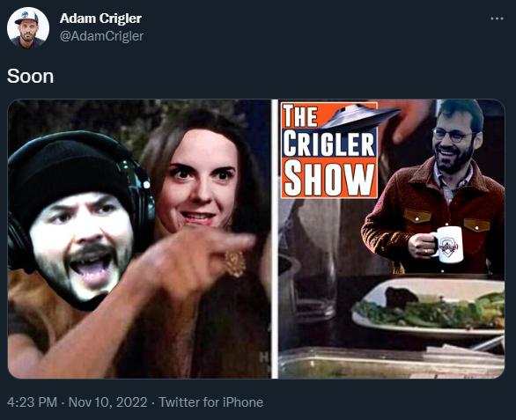
Task: Open the tweet's three-dot more options menu
Action: 497,18
